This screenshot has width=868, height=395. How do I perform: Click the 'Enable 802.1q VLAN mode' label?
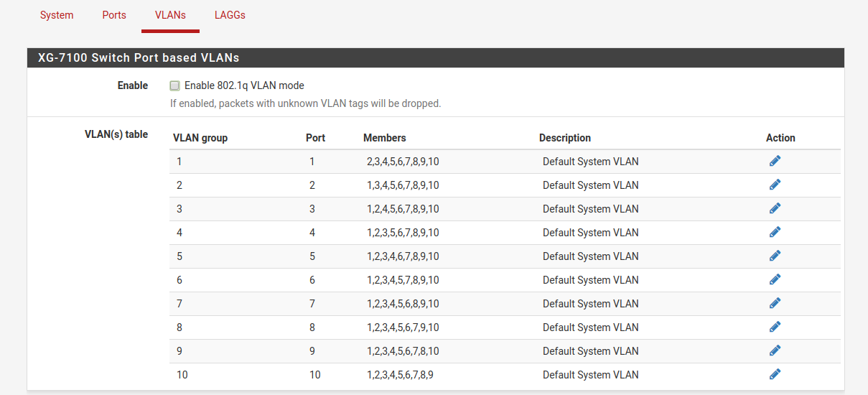pos(244,85)
